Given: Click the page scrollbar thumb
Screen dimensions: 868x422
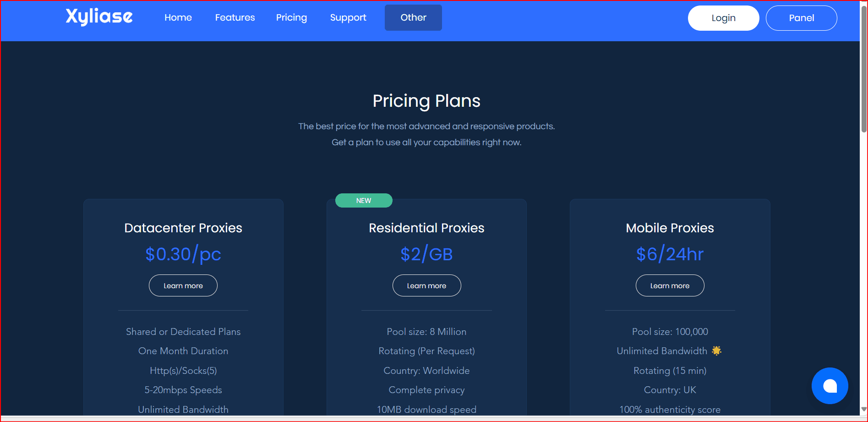Looking at the screenshot, I should click(x=864, y=69).
